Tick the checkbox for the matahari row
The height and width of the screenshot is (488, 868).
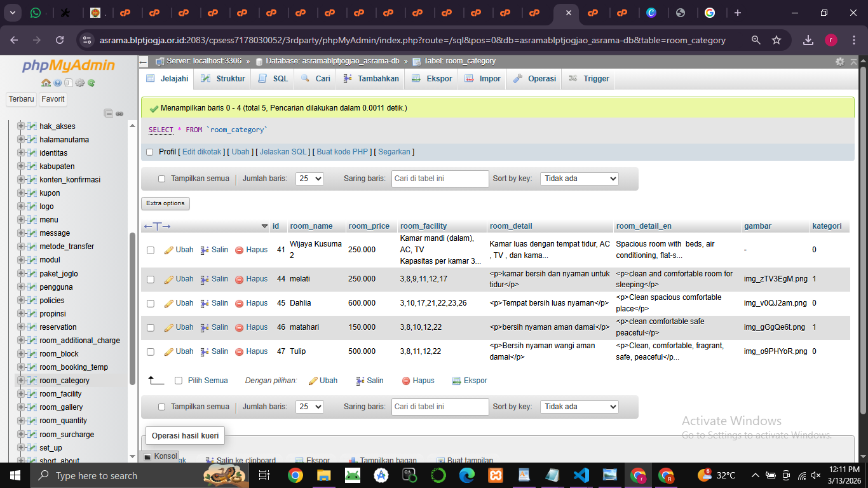click(x=151, y=328)
